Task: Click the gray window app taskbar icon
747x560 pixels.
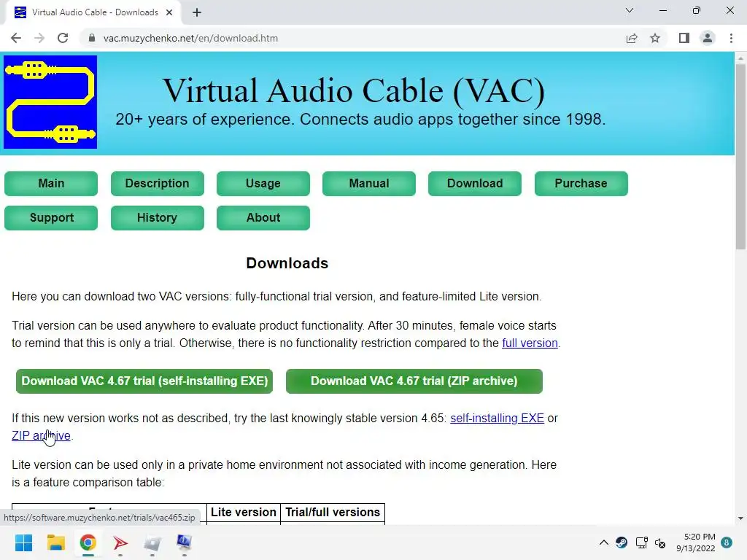Action: click(x=152, y=542)
